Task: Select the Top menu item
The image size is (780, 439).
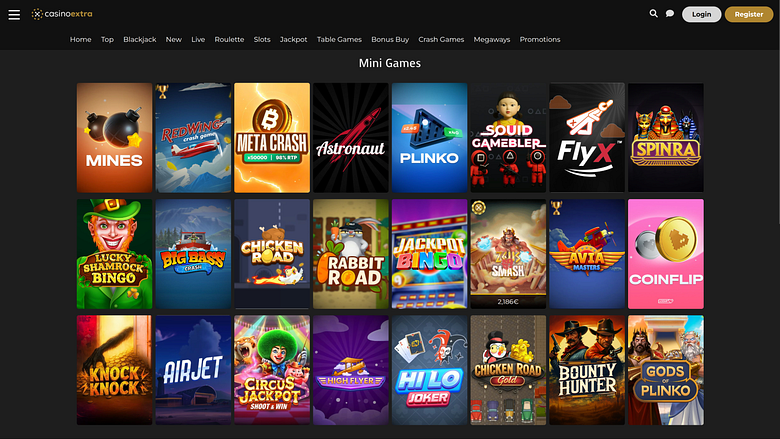Action: coord(107,39)
